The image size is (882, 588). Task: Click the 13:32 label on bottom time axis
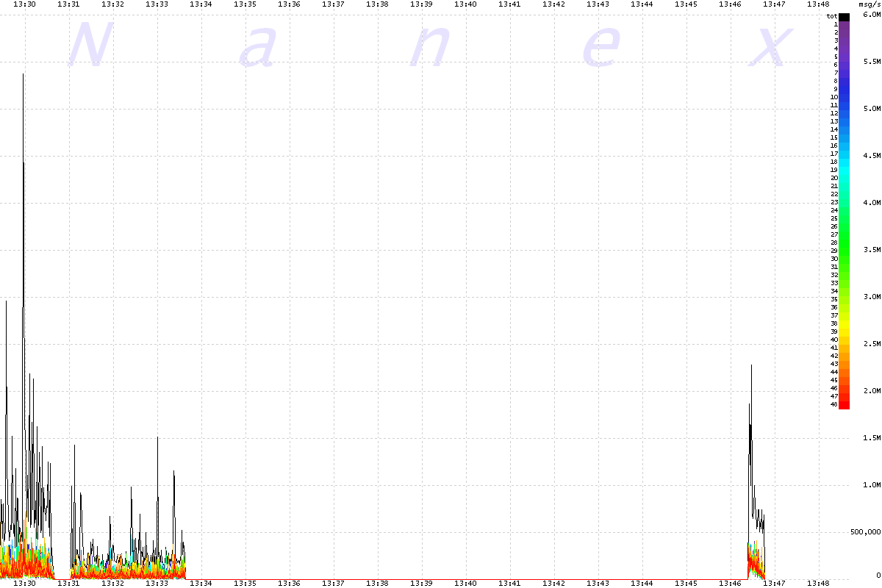[x=112, y=583]
